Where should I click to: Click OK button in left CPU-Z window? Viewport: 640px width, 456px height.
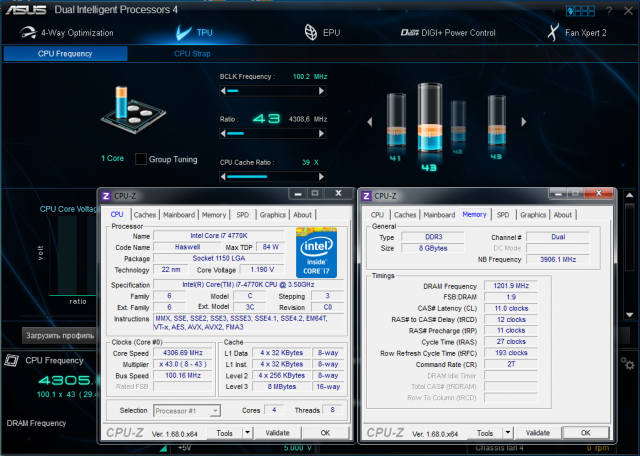pos(325,433)
